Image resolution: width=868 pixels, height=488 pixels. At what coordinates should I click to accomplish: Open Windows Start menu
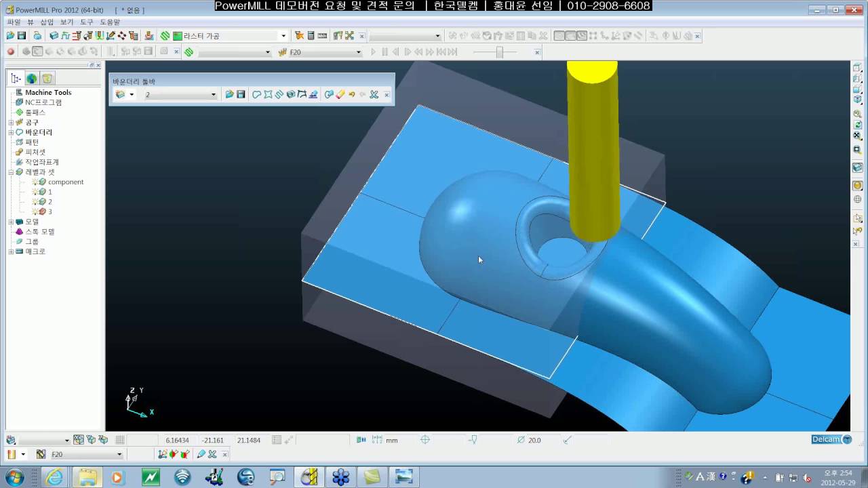(14, 477)
